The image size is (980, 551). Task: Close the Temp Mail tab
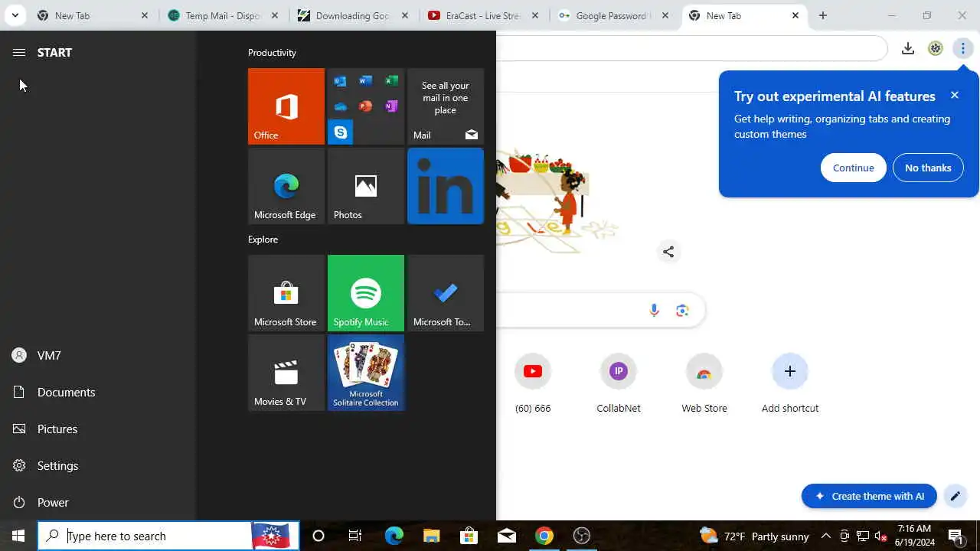pos(275,15)
